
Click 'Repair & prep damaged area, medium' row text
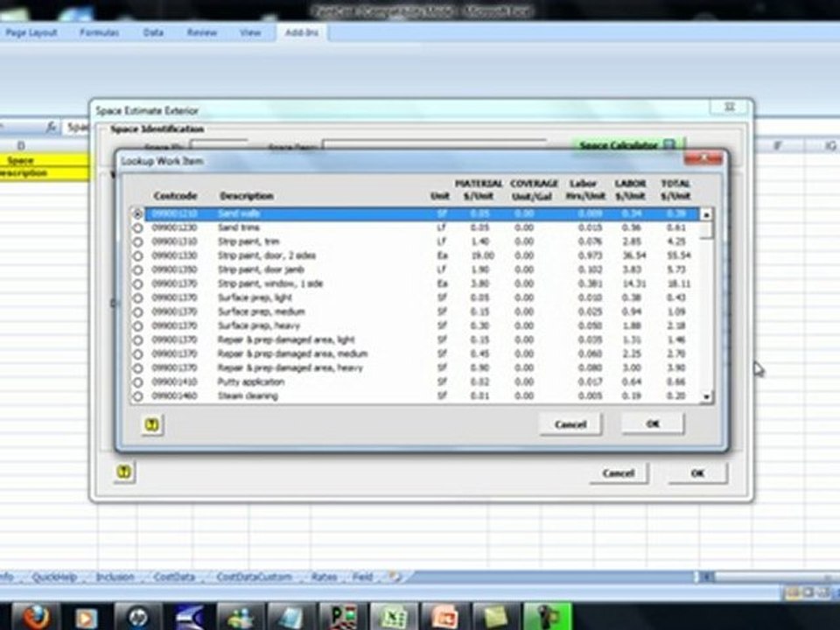tap(292, 353)
